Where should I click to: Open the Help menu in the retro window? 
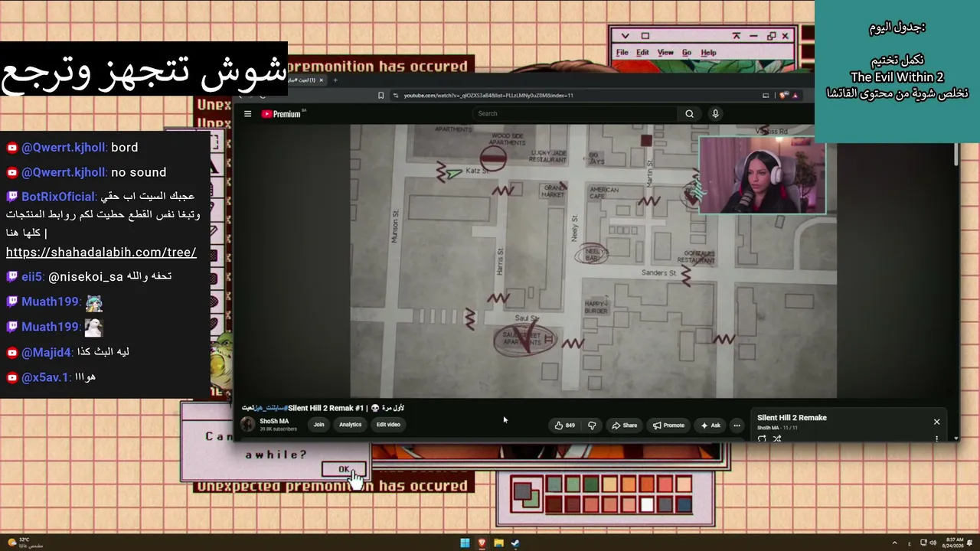click(x=709, y=53)
